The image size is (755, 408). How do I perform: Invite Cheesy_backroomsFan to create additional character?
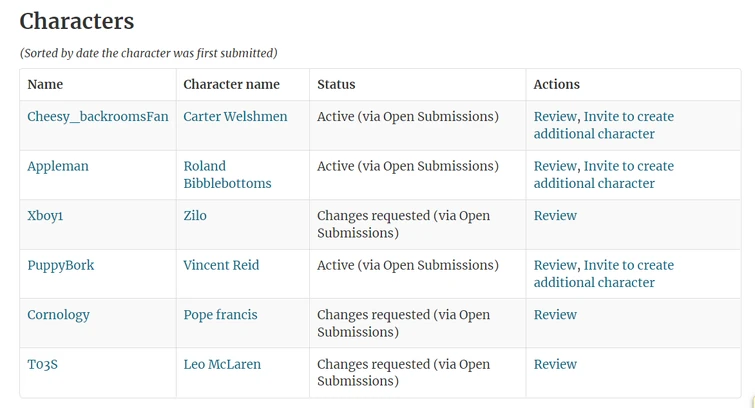(x=628, y=117)
